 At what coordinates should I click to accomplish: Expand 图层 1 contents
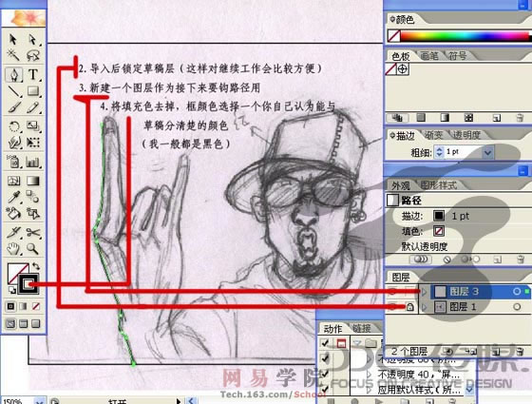point(424,307)
